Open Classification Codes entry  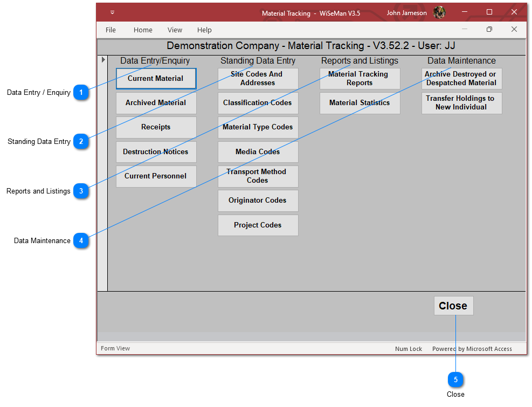click(x=258, y=103)
